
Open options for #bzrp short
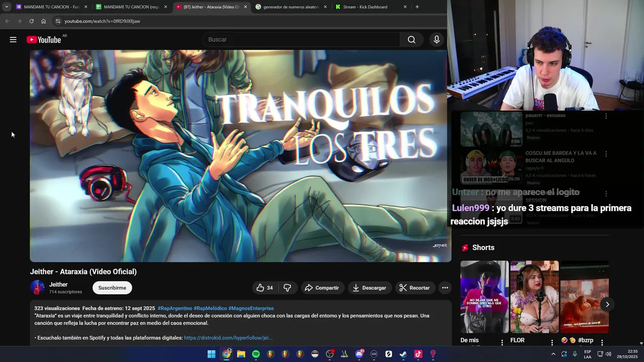coord(602,342)
